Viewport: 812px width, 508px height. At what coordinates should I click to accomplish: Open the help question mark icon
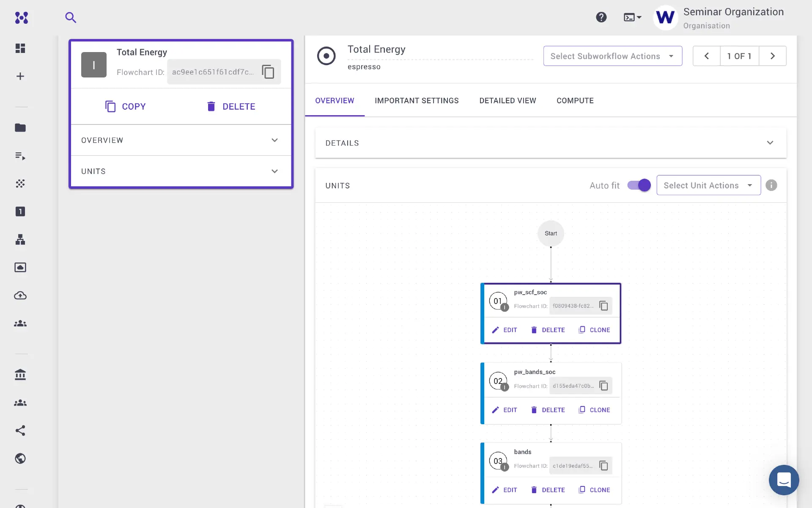coord(601,17)
